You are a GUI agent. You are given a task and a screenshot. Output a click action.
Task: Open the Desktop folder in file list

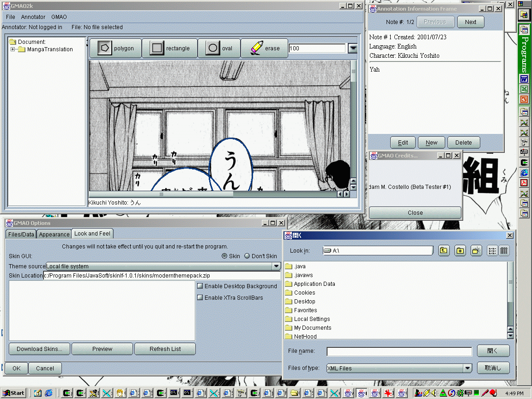[x=300, y=302]
